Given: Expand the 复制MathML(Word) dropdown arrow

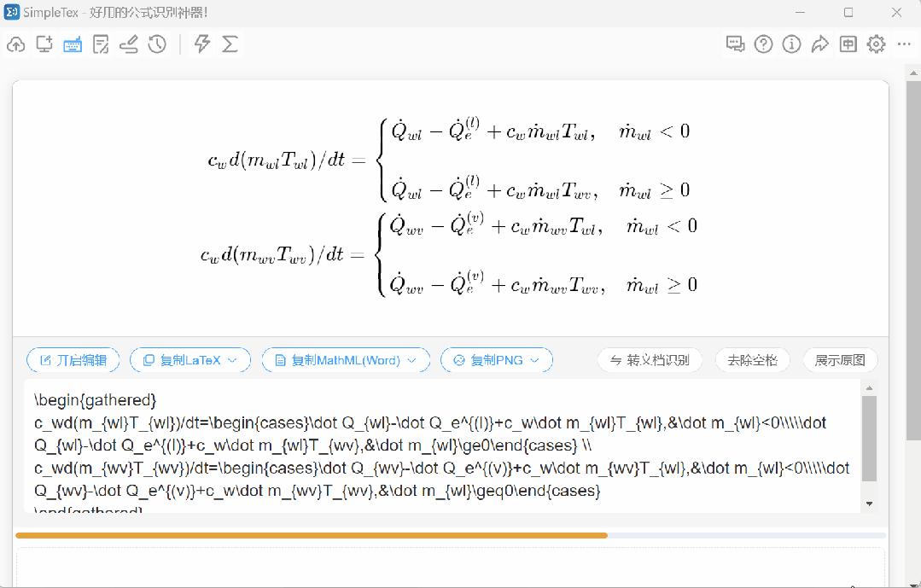Looking at the screenshot, I should [411, 360].
